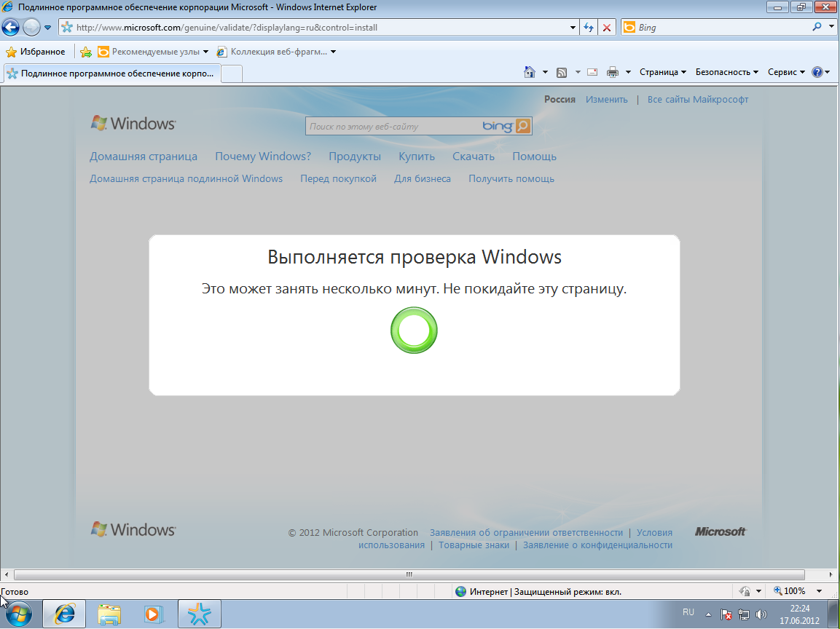
Task: Click Internet Explorer taskbar icon
Action: coord(64,614)
